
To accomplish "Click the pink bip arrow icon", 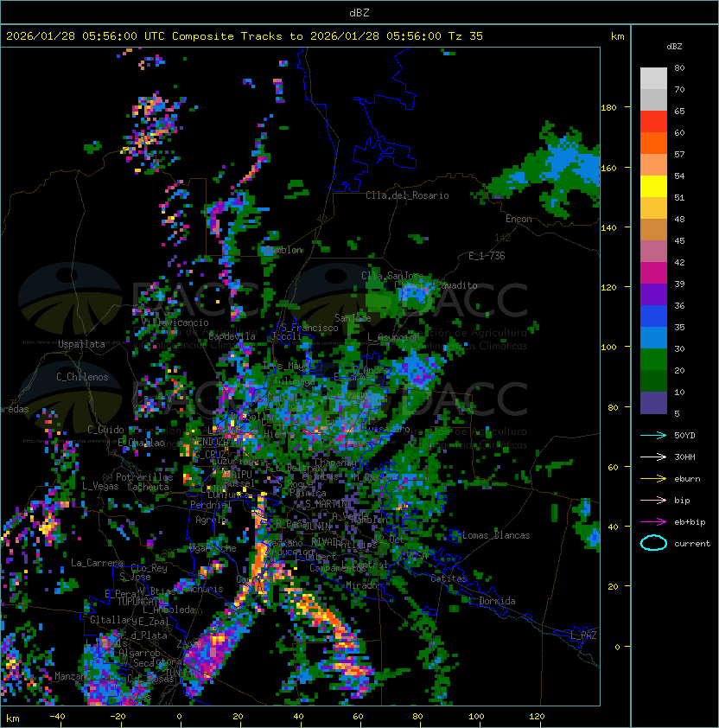I will point(653,500).
